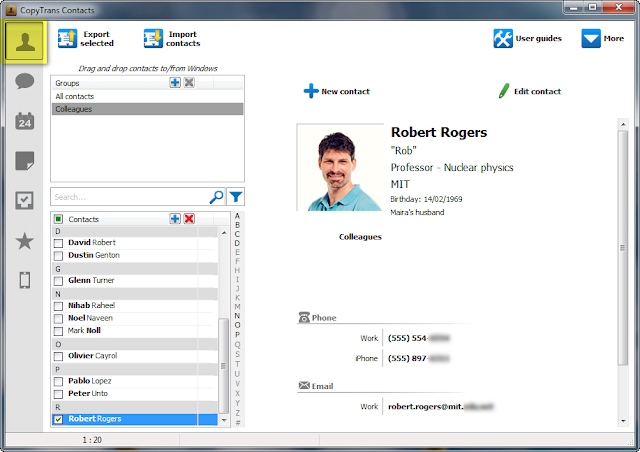Click the 1 : 20 status bar count
Screen dimensions: 640x452
point(92,440)
